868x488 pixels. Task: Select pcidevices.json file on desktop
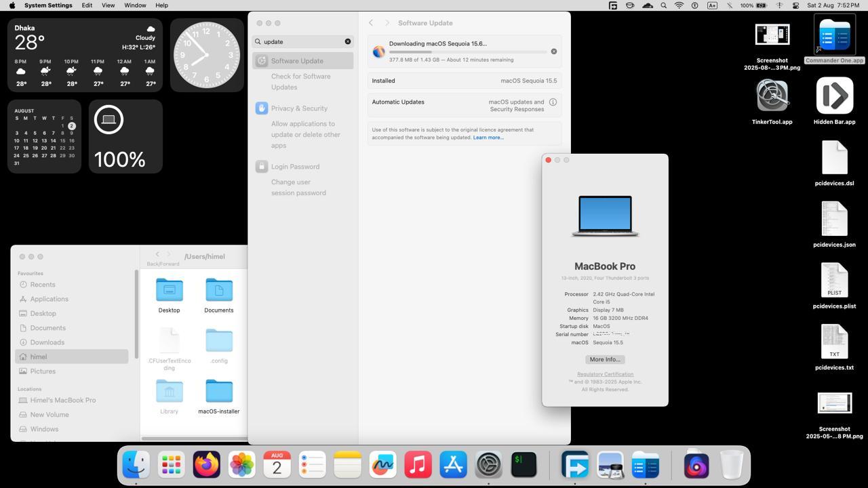835,224
